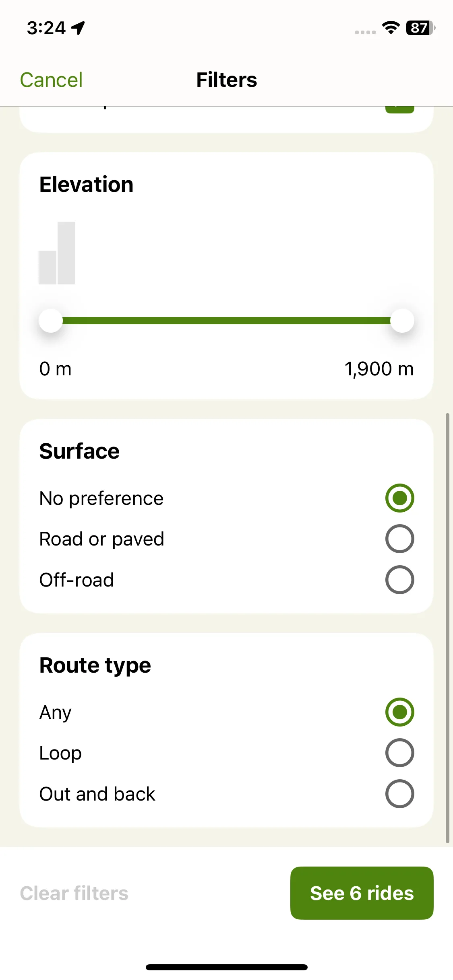Select the Off-road radio button

[399, 580]
